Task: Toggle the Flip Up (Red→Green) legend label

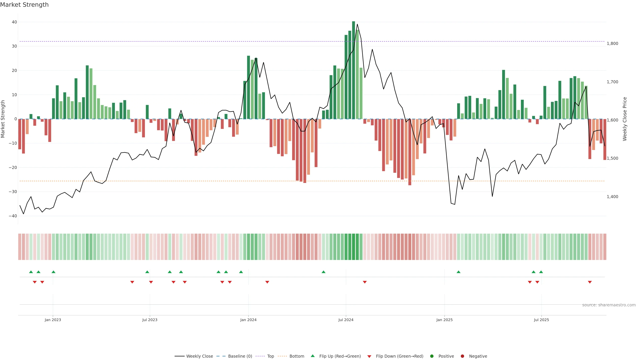Action: [x=340, y=356]
